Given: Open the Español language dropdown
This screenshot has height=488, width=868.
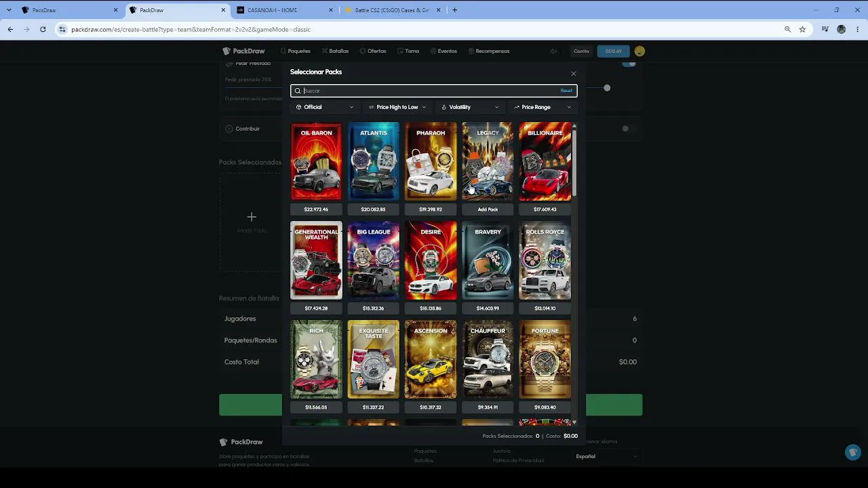Looking at the screenshot, I should point(607,456).
